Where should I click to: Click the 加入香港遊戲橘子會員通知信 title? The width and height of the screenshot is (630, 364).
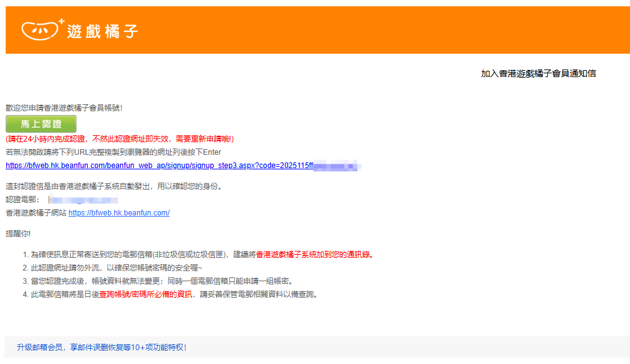(x=538, y=73)
